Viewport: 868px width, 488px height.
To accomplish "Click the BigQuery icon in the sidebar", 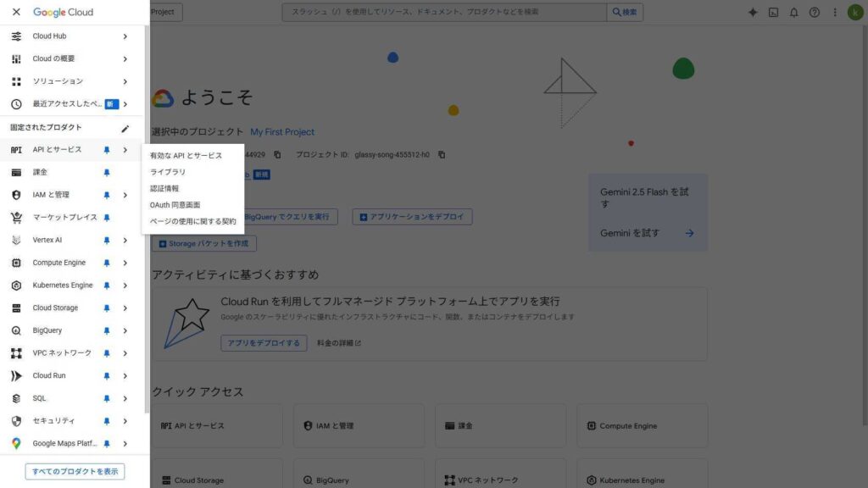I will 16,331.
